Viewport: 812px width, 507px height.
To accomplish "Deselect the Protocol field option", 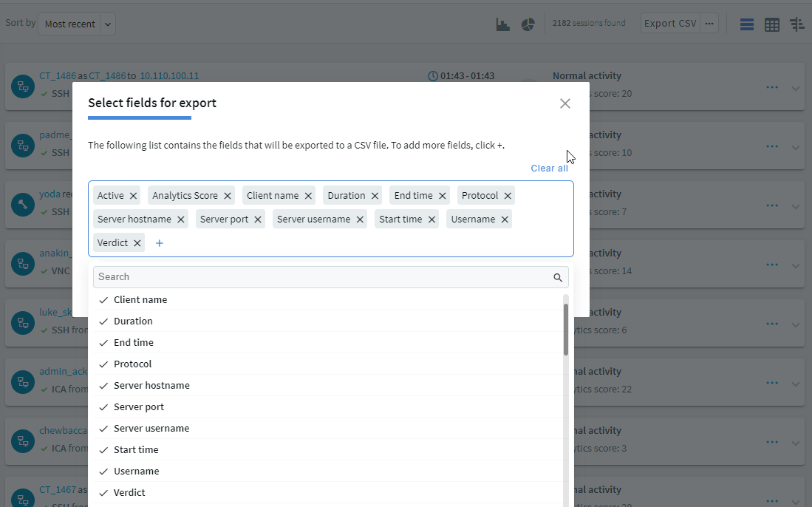I will (133, 364).
